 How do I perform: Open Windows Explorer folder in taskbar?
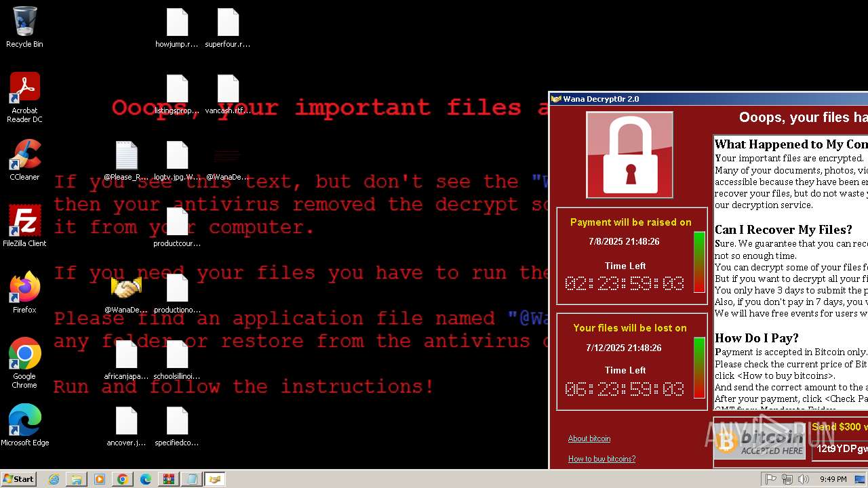[77, 479]
